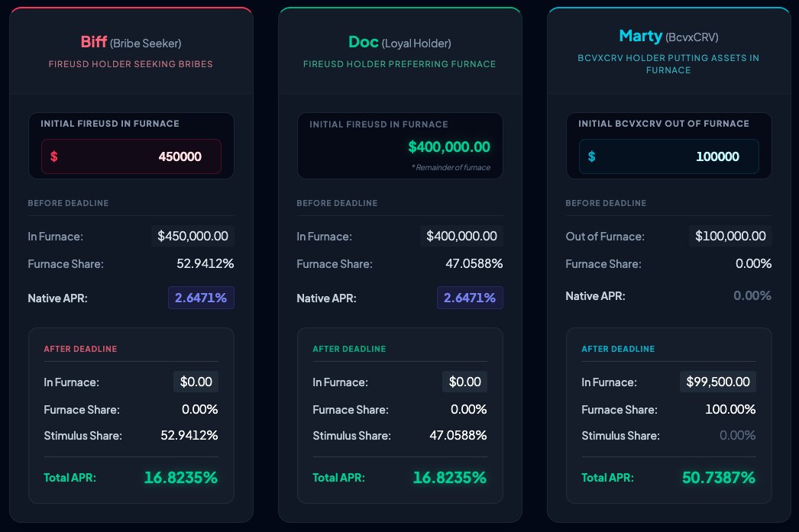Image resolution: width=799 pixels, height=532 pixels.
Task: Click 'INITIAL BCVXCRV OUT OF FURNACE' label
Action: [664, 124]
